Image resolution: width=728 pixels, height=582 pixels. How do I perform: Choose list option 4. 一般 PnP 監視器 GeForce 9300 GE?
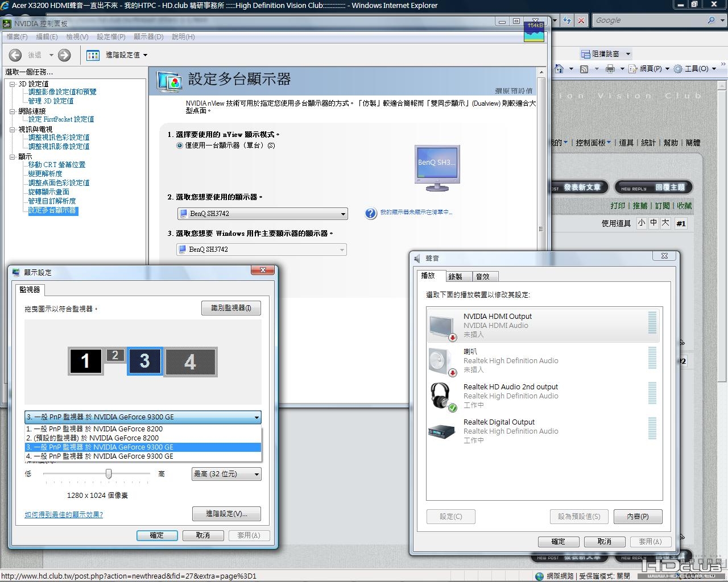(143, 456)
